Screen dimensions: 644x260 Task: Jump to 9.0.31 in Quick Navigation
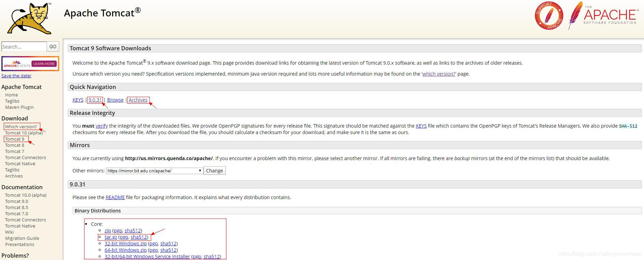pyautogui.click(x=95, y=100)
